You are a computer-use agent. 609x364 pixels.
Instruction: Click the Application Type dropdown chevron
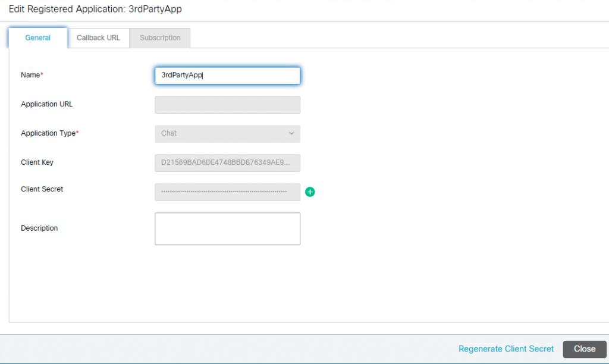[x=292, y=133]
